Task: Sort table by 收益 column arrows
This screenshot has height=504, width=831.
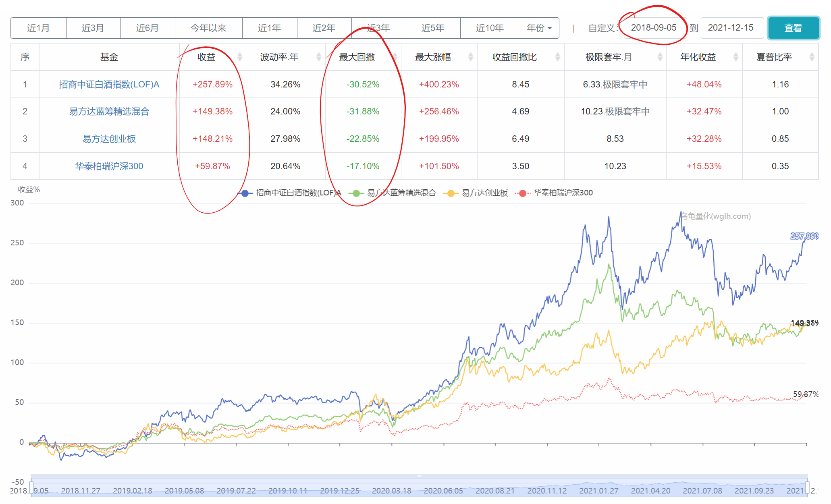Action: (x=240, y=57)
